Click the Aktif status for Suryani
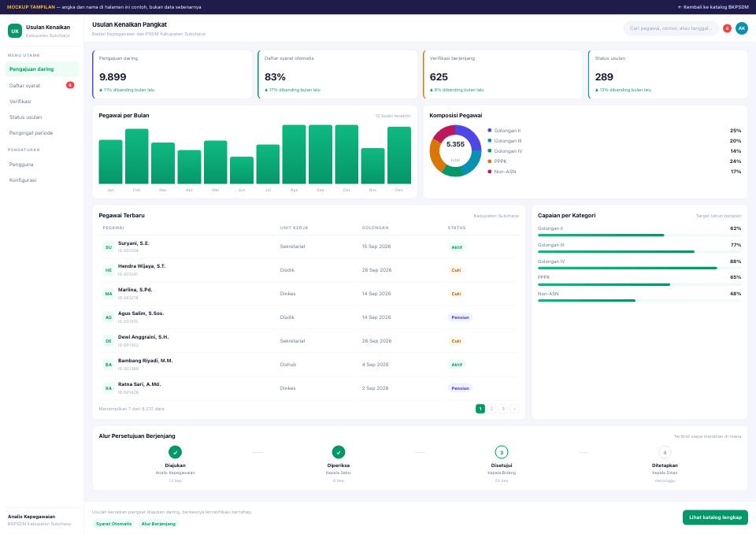 (x=457, y=247)
